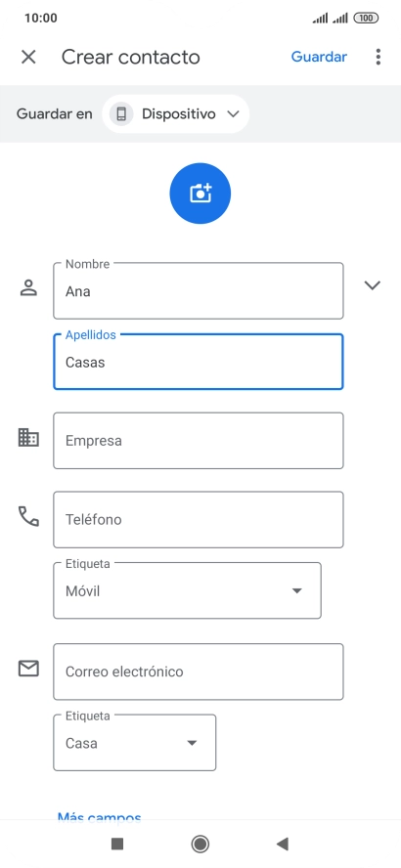Expand name fields with chevron beside Nombre
This screenshot has width=401, height=868.
coord(373,285)
